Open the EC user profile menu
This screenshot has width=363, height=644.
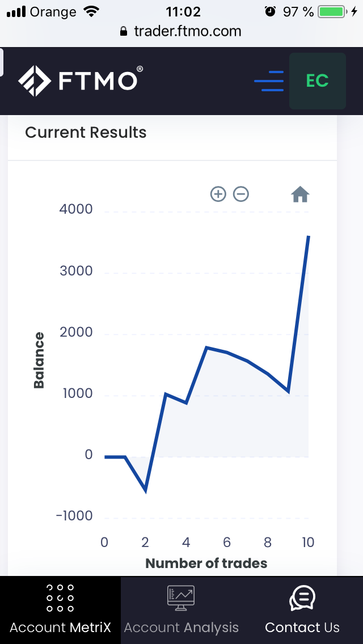click(x=318, y=81)
